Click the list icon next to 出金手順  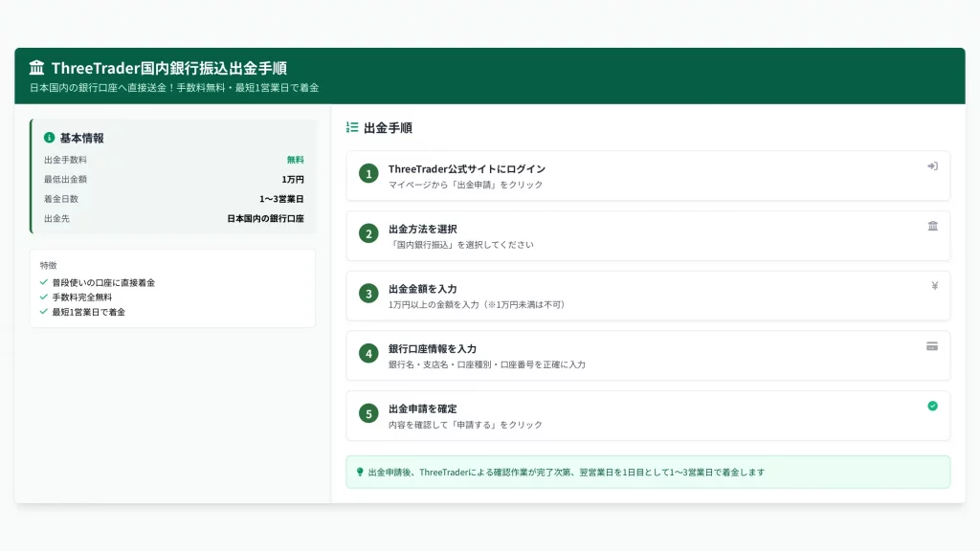(x=352, y=127)
